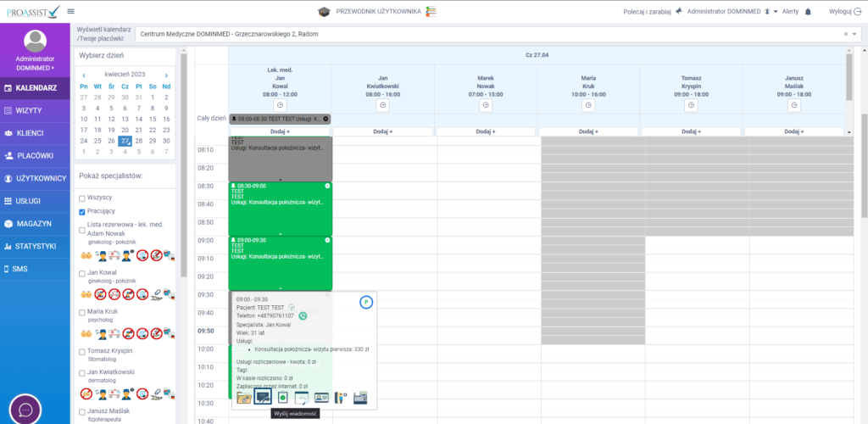Go to next month in calendar
The image size is (868, 424).
pyautogui.click(x=166, y=75)
